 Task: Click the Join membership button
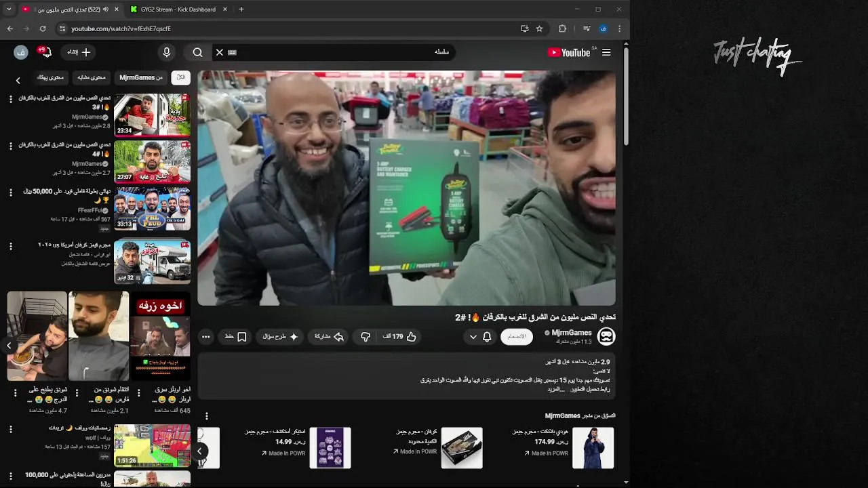pos(517,337)
